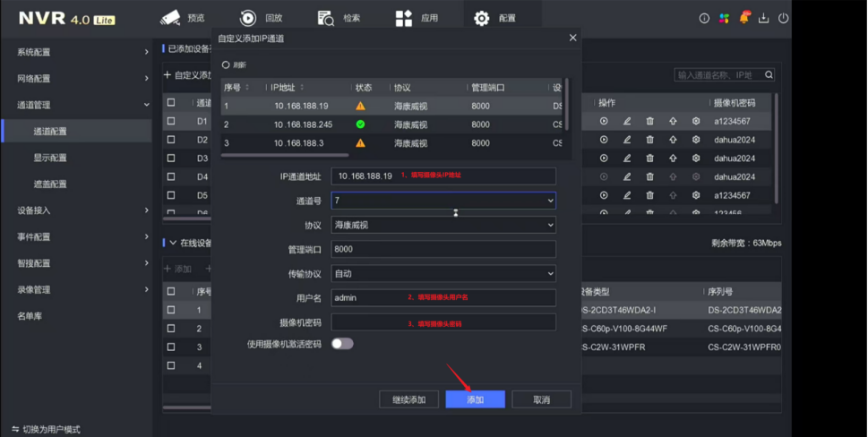The height and width of the screenshot is (437, 868).
Task: Tick checkbox for online device row 2
Action: [171, 329]
